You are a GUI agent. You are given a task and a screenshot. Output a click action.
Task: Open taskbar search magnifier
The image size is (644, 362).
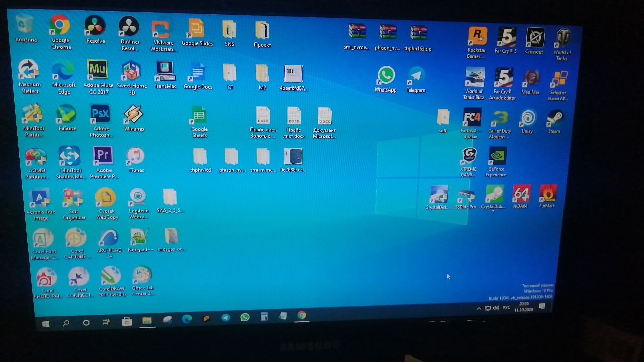tap(66, 323)
